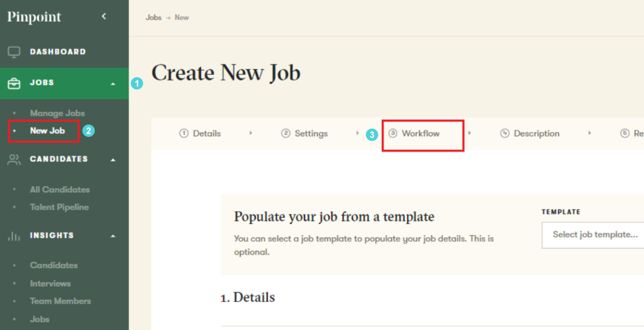Click the Jobs breadcrumb link
The image size is (644, 330).
pos(153,18)
